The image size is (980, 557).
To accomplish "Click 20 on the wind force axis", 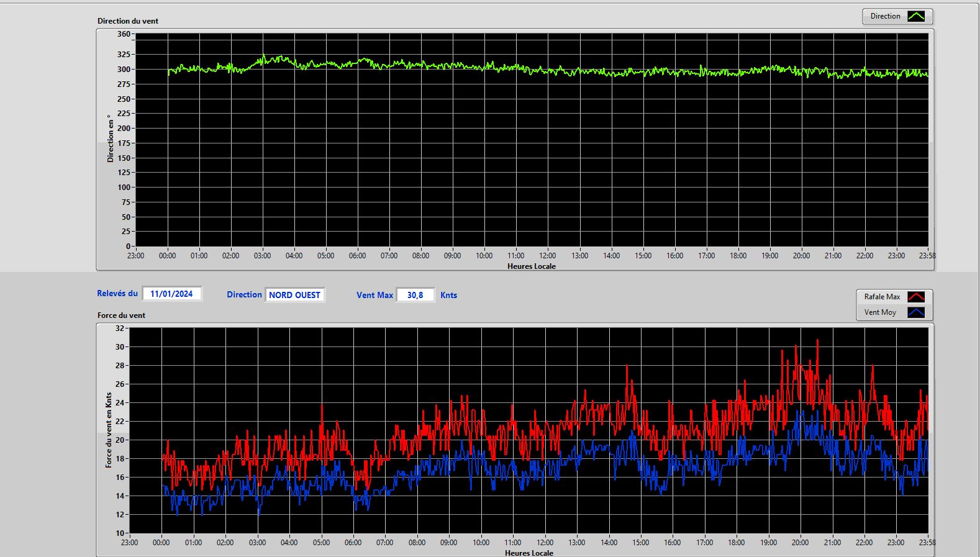I will tap(120, 440).
